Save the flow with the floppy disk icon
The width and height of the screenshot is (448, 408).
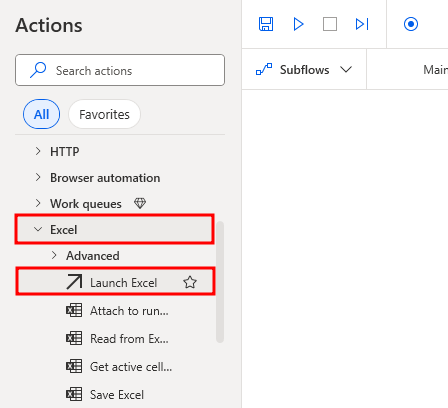(266, 24)
